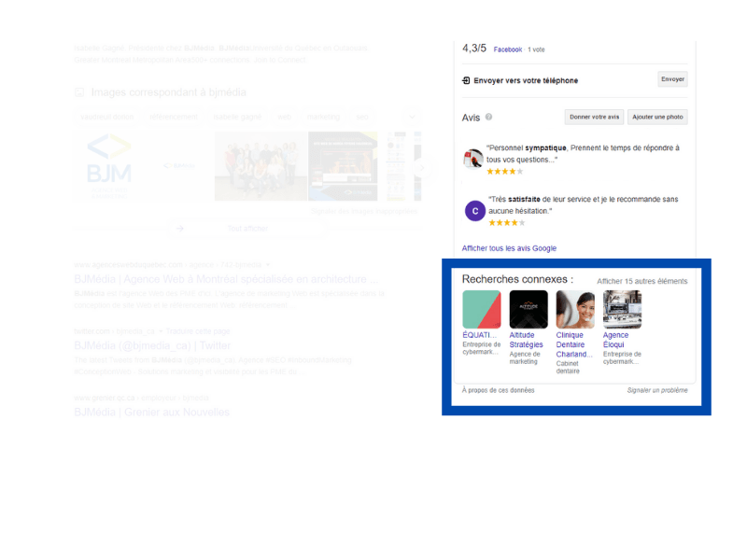The width and height of the screenshot is (747, 560).
Task: Click the "Donner votre avis" button
Action: [593, 116]
